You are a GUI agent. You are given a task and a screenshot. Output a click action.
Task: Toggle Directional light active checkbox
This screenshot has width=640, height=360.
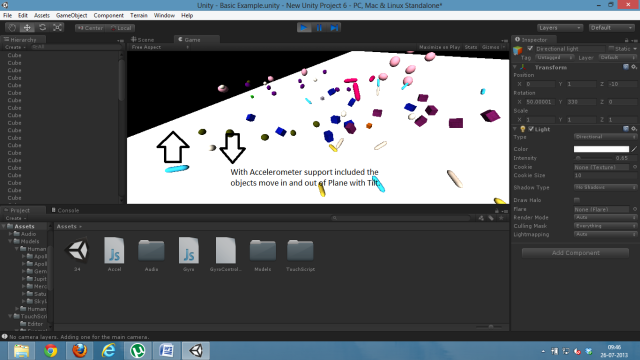tap(530, 49)
